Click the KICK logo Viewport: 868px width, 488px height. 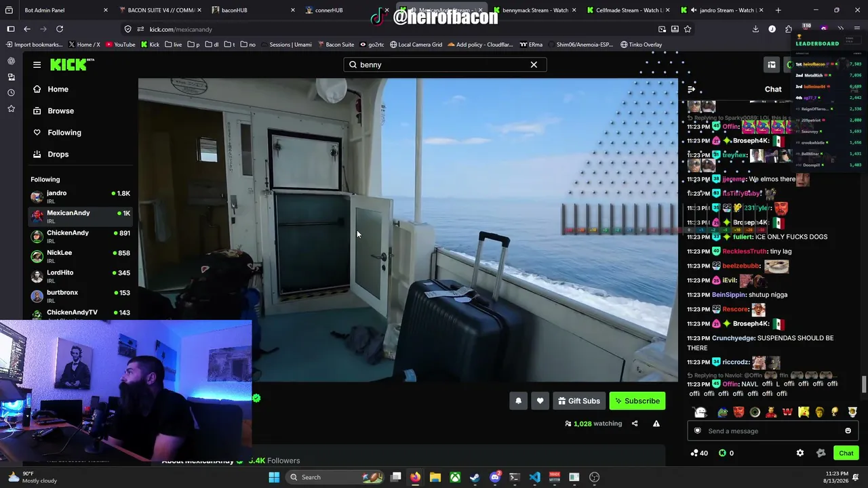click(72, 64)
